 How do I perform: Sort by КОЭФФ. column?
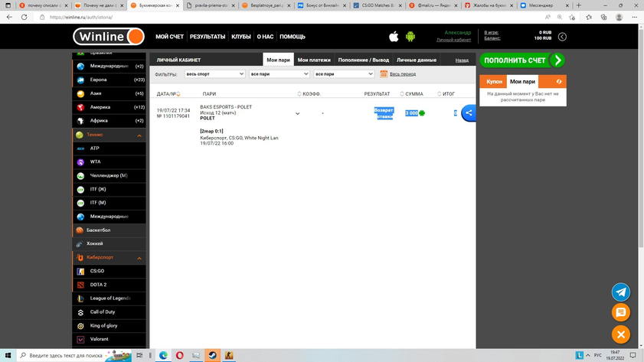pos(309,94)
